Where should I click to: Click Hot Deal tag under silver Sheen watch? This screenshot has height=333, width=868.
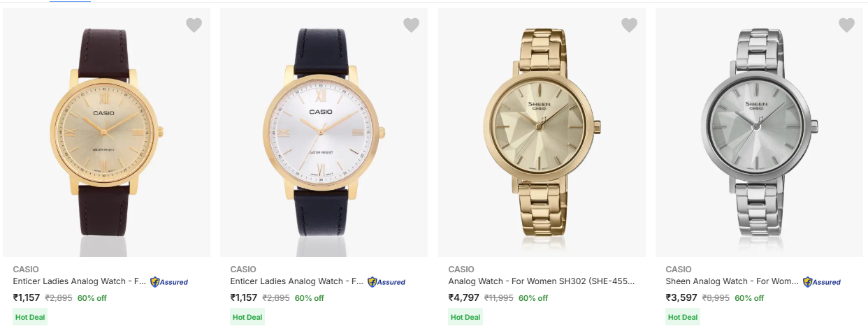pyautogui.click(x=683, y=317)
